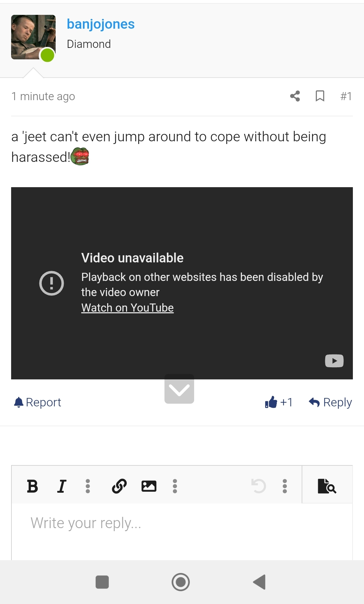Bookmark this post with the bookmark icon
The height and width of the screenshot is (604, 364).
pos(320,96)
